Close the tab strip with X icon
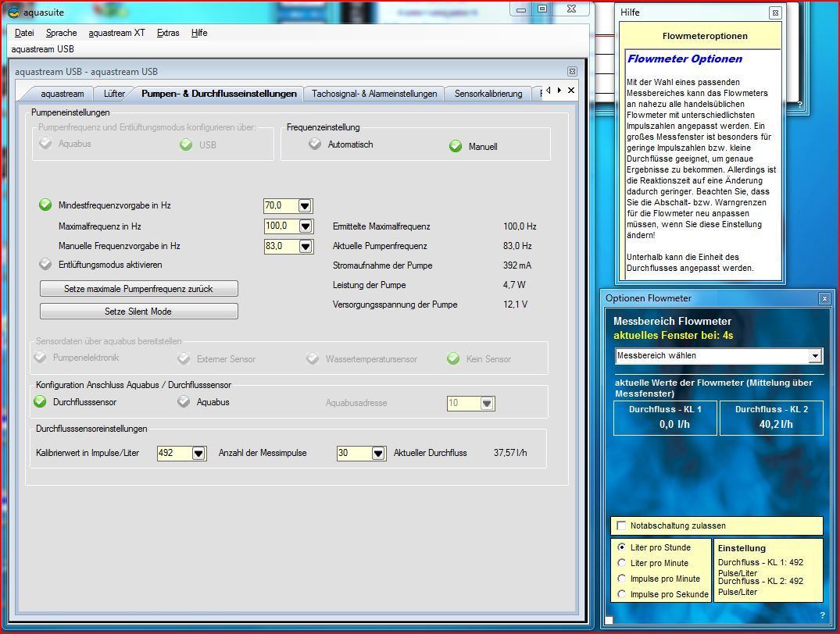The width and height of the screenshot is (840, 634). coord(571,91)
